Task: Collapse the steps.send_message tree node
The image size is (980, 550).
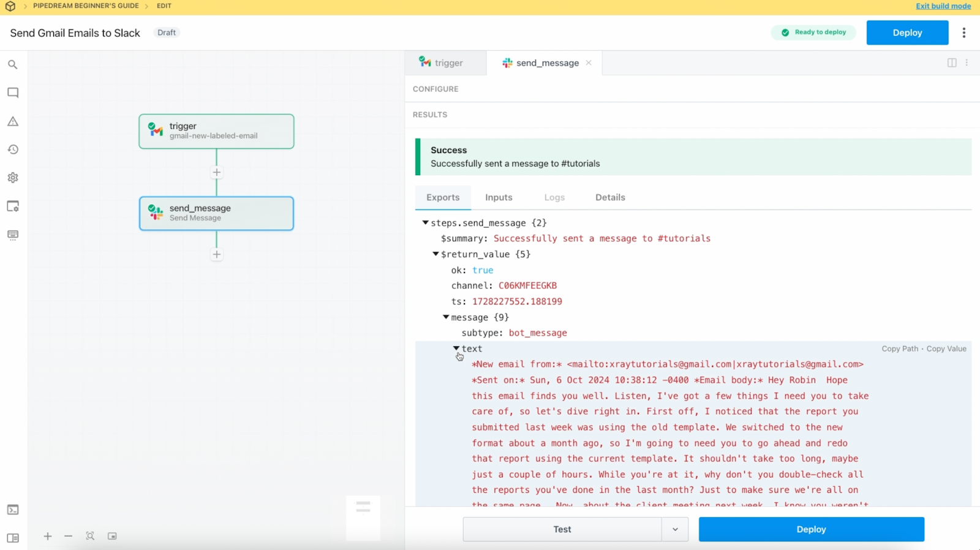Action: [425, 223]
